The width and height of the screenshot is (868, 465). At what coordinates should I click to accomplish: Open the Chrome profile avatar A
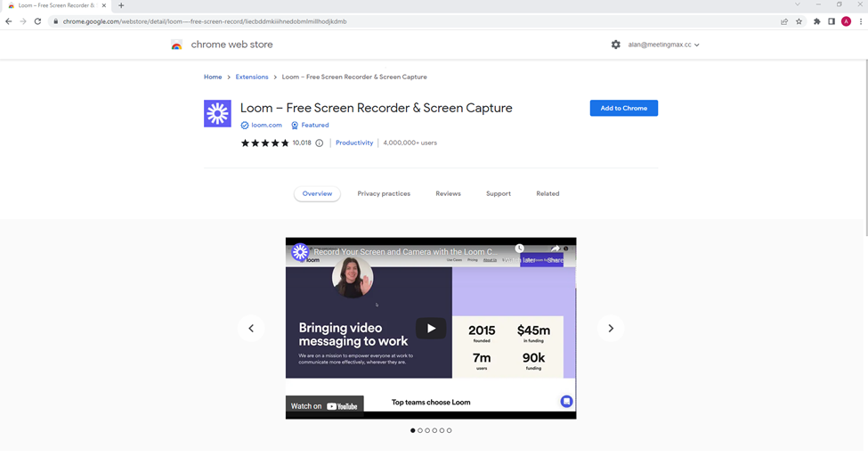tap(846, 21)
